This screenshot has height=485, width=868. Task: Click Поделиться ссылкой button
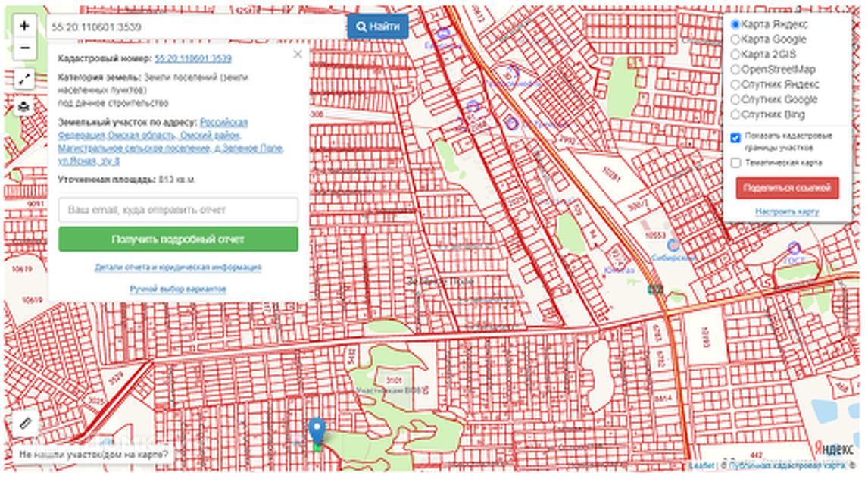click(x=787, y=188)
